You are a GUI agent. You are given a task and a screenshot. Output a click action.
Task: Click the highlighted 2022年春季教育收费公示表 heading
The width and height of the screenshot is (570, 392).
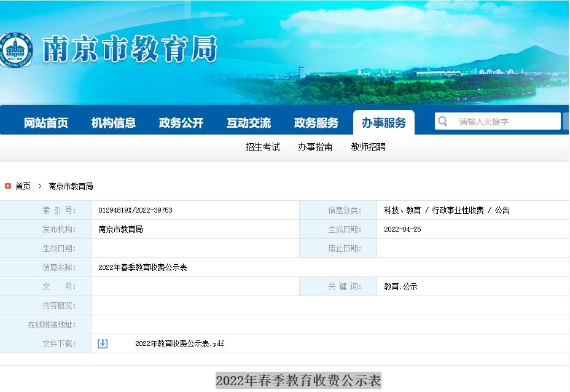tap(299, 380)
